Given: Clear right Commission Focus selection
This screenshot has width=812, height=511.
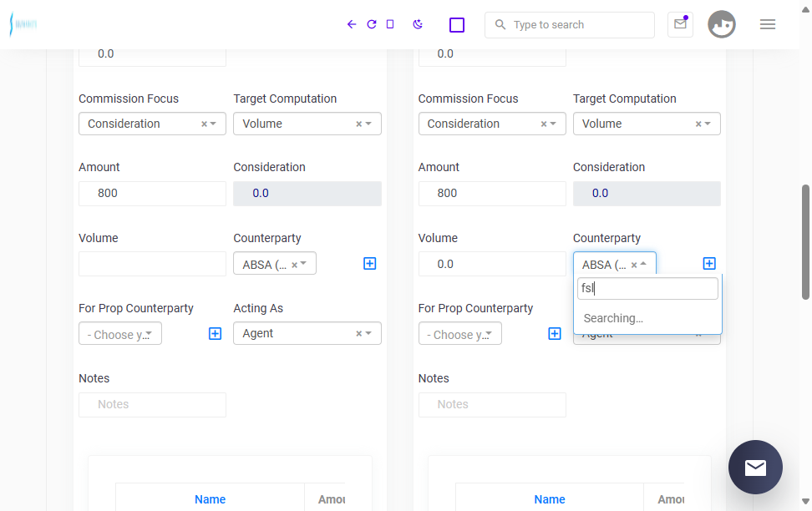Looking at the screenshot, I should tap(544, 124).
